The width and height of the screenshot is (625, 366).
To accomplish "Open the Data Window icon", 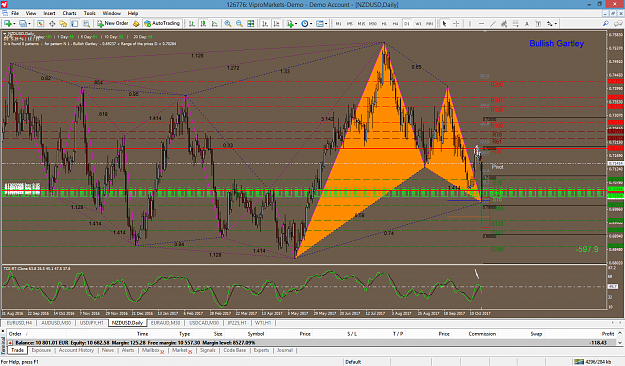I will [x=52, y=24].
